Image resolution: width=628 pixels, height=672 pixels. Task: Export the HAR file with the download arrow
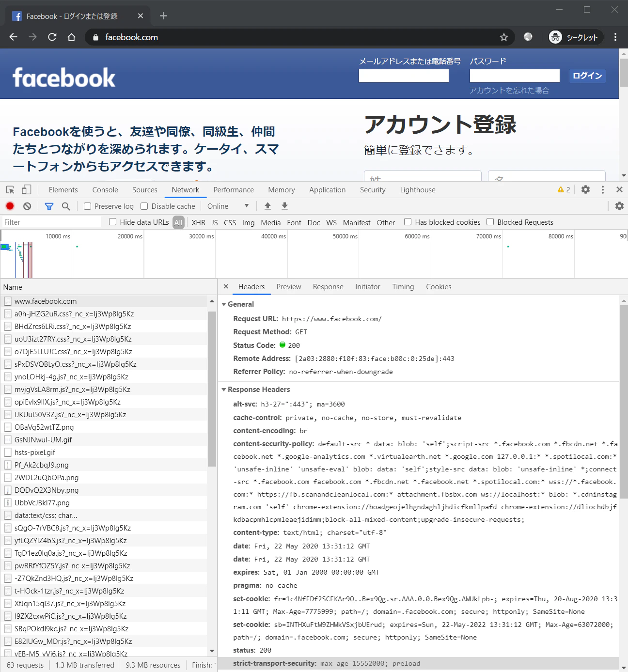click(284, 206)
